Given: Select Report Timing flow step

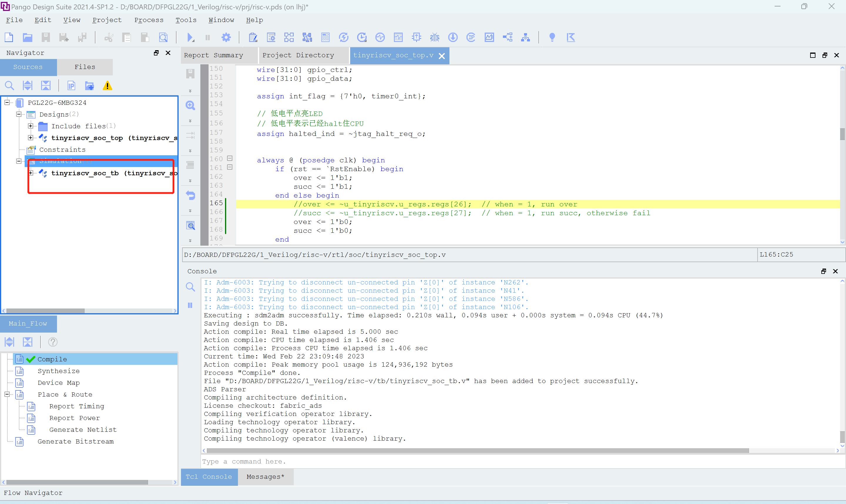Looking at the screenshot, I should click(76, 406).
